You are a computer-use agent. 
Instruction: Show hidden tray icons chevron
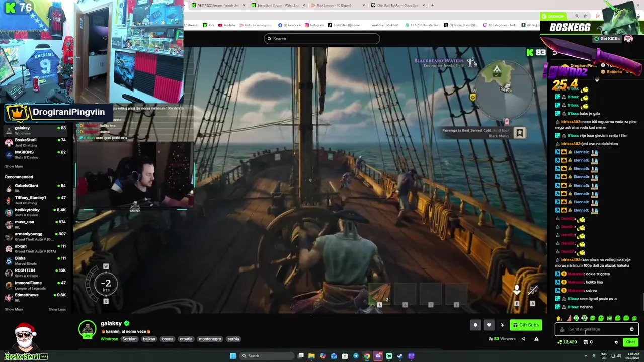586,356
